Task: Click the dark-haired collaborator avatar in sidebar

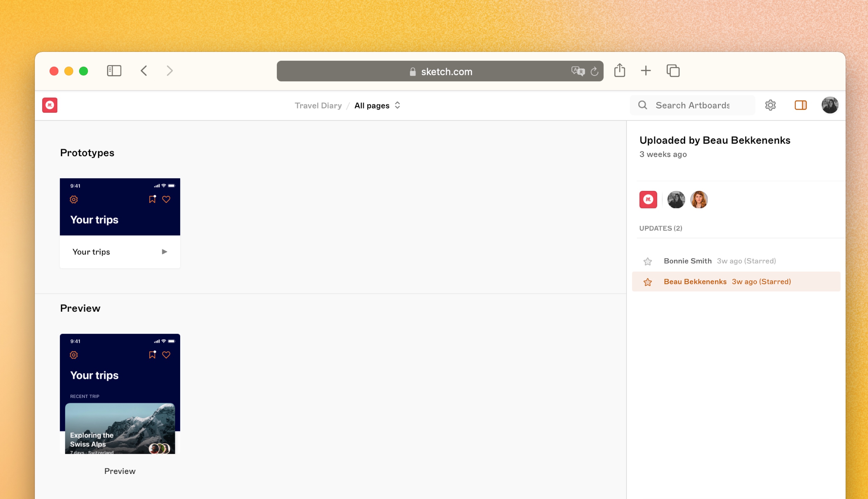Action: (676, 199)
